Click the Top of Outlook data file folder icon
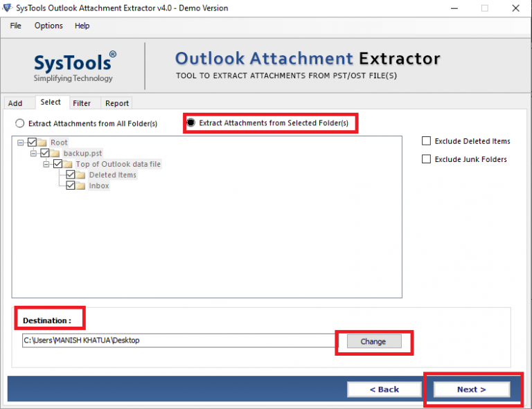Image resolution: width=532 pixels, height=409 pixels. pyautogui.click(x=68, y=164)
